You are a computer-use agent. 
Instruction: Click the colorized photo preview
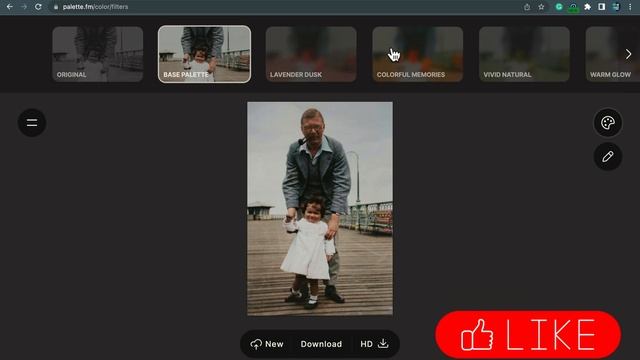click(x=320, y=209)
